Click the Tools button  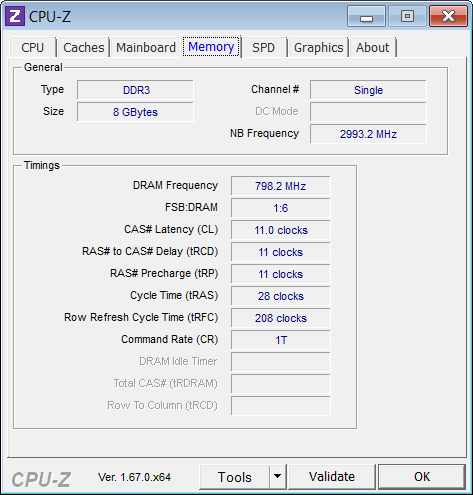click(x=235, y=477)
